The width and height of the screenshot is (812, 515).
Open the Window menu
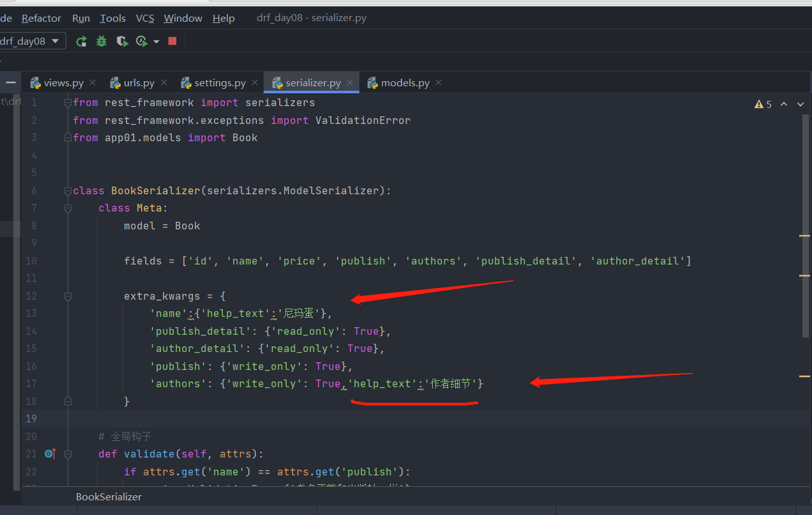click(x=183, y=18)
